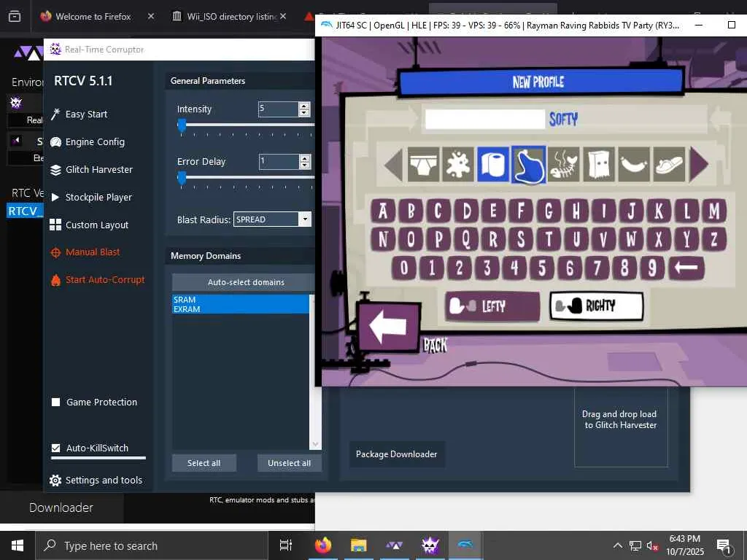Click Unselect all domains button
The image size is (747, 560).
(289, 463)
